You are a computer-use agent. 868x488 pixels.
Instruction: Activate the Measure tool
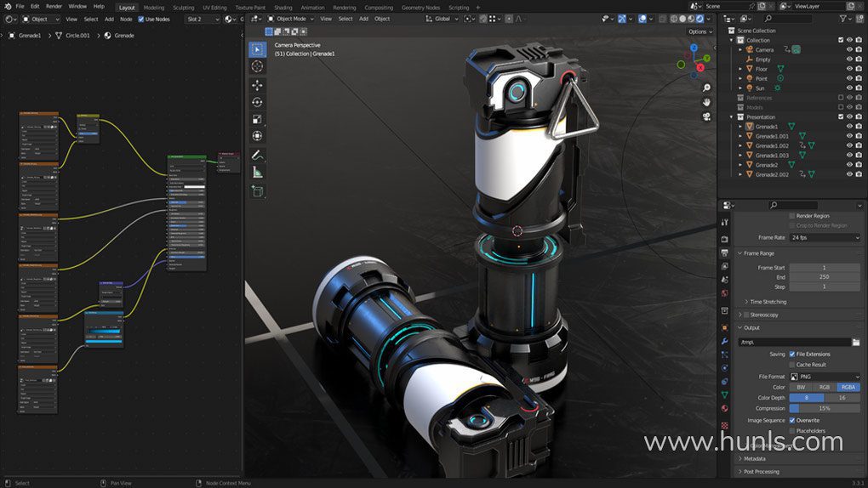(x=257, y=173)
